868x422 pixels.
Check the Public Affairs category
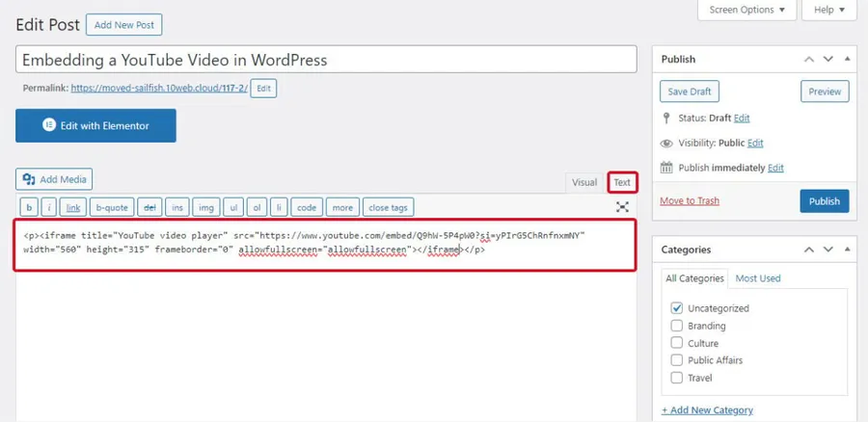(676, 360)
